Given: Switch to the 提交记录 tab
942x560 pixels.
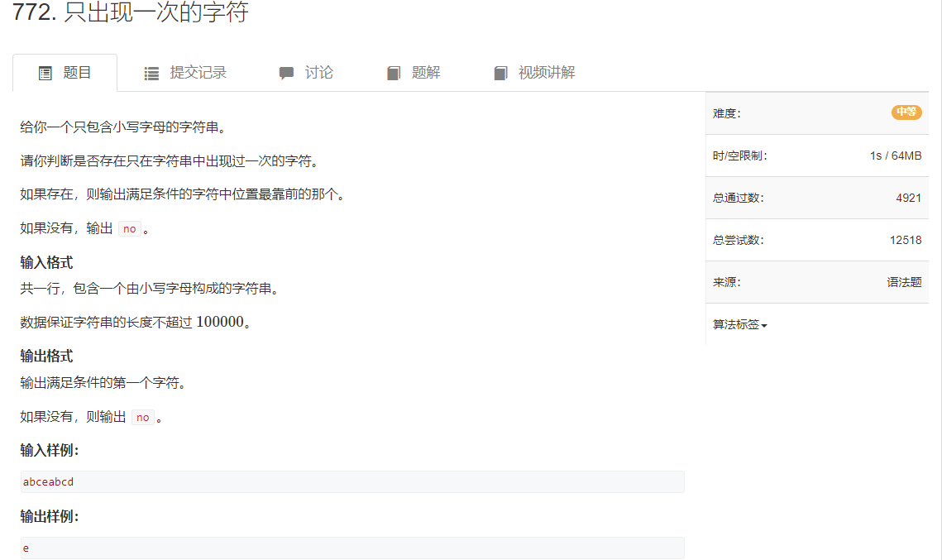Looking at the screenshot, I should click(185, 73).
